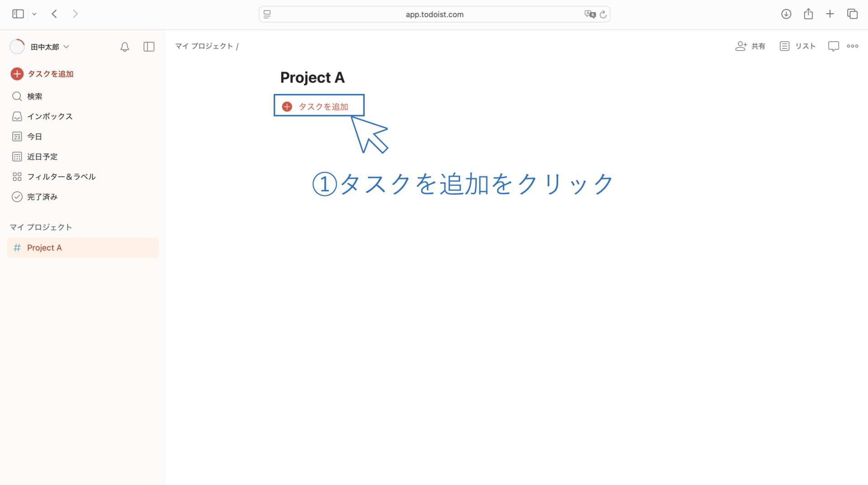Open the インボックス from the sidebar
The image size is (868, 485).
[50, 116]
